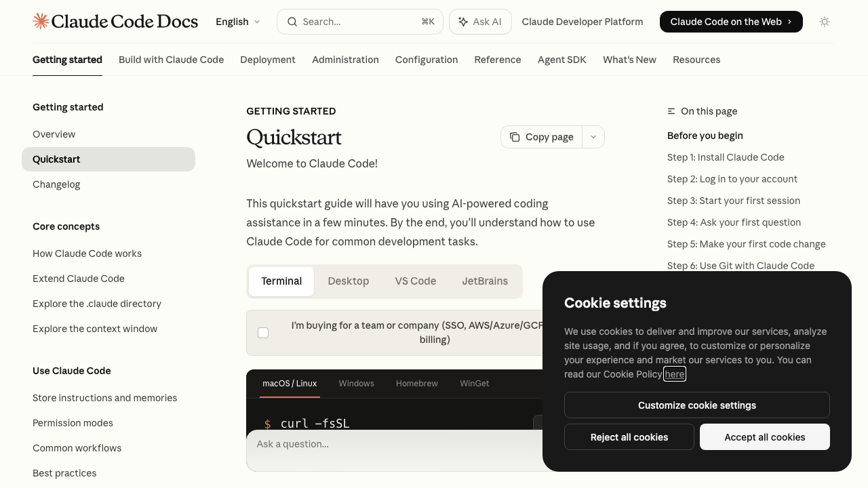Open the Homebrew install instructions tab
The image size is (868, 488).
tap(416, 384)
